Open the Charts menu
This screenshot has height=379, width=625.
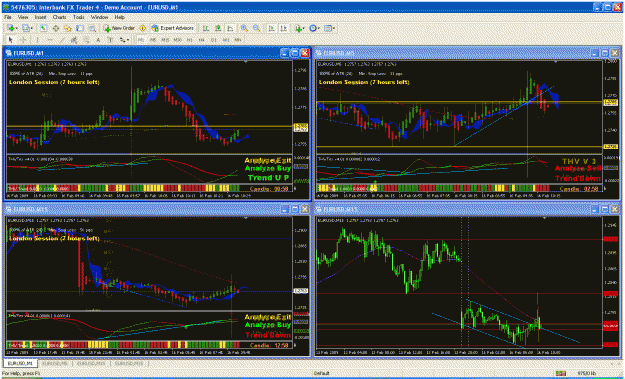click(59, 18)
